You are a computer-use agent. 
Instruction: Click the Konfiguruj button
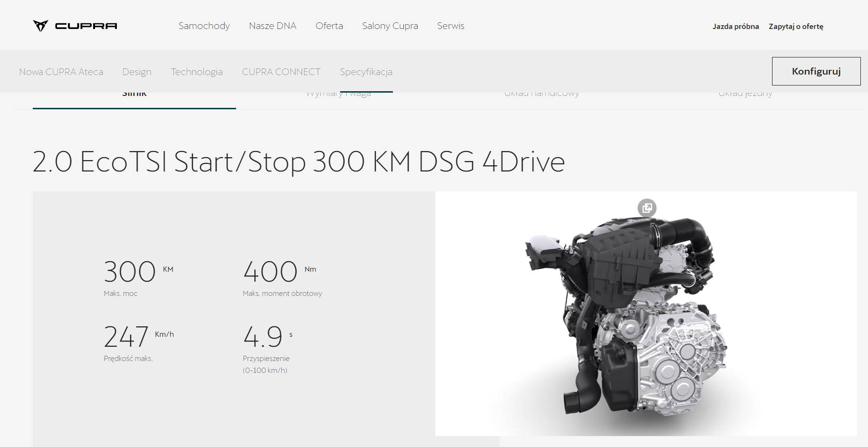tap(816, 71)
